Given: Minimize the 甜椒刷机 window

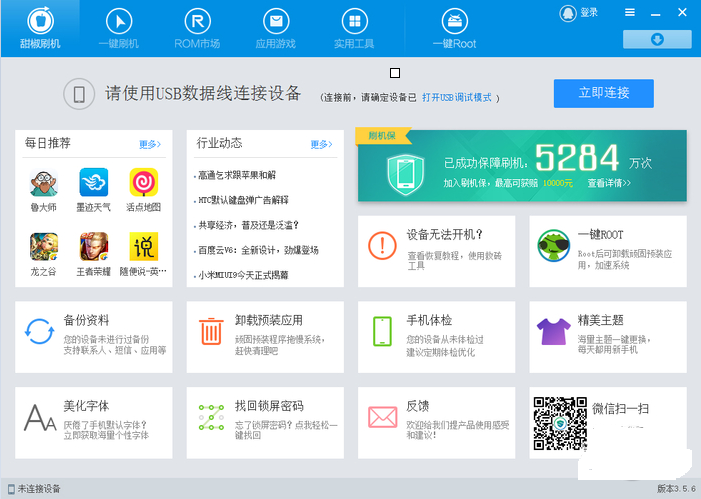Looking at the screenshot, I should 655,13.
